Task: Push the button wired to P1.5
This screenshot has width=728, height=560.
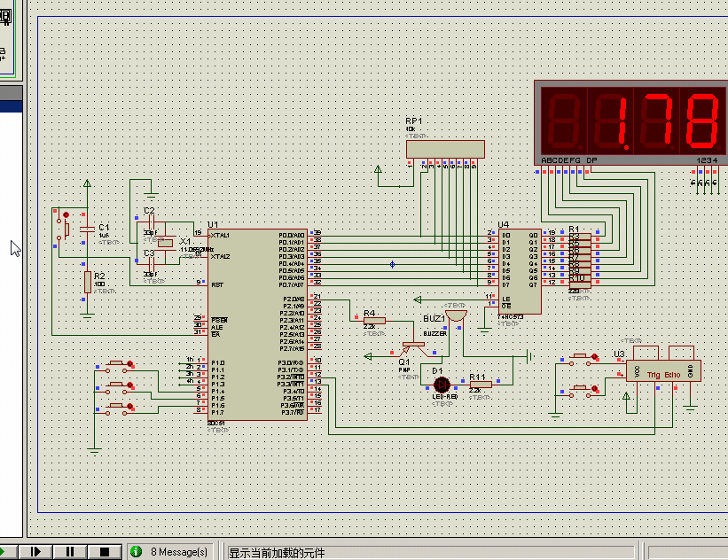Action: [117, 388]
